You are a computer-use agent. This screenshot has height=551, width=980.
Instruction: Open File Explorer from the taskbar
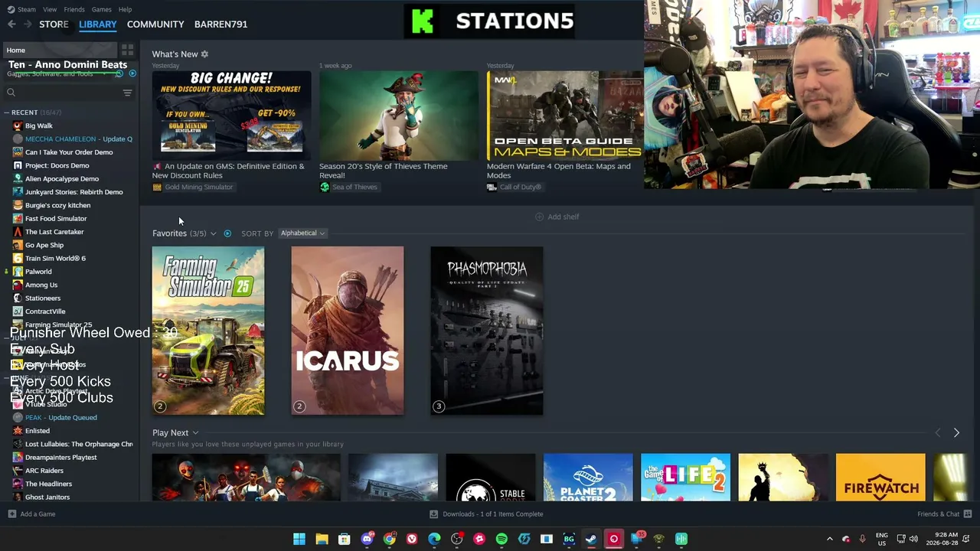pos(322,539)
